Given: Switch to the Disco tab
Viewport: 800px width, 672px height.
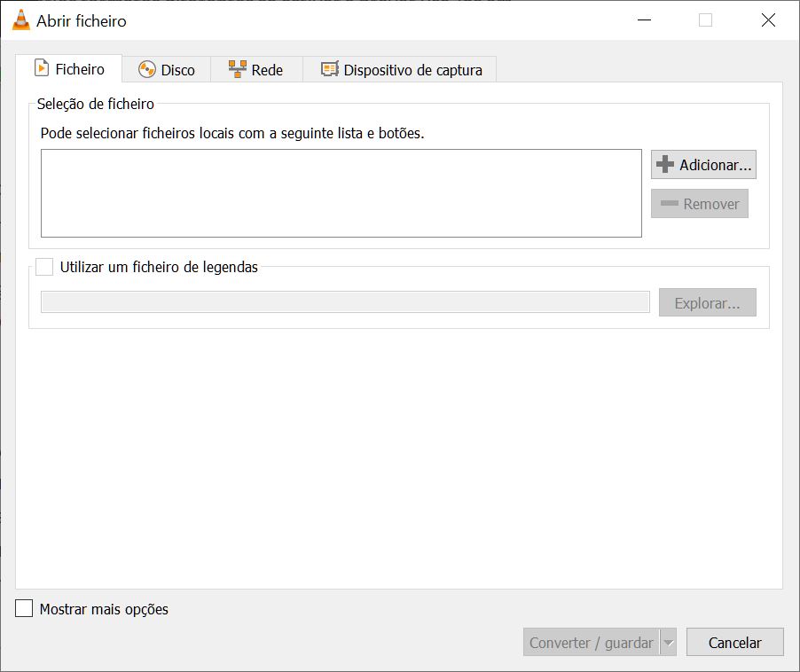Looking at the screenshot, I should [167, 69].
